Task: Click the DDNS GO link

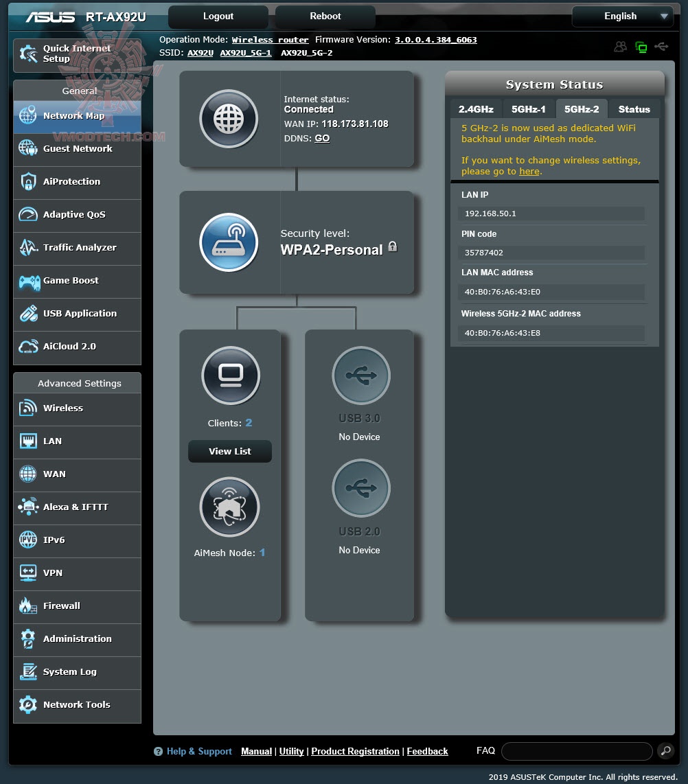Action: pyautogui.click(x=322, y=139)
